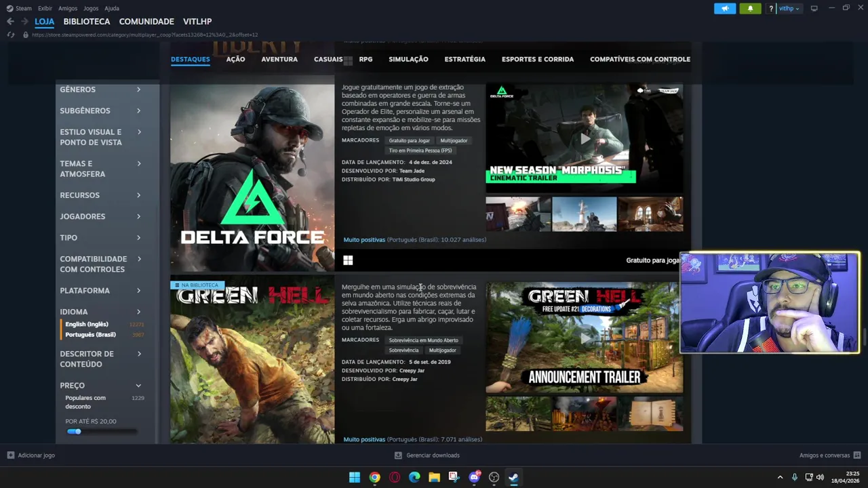The height and width of the screenshot is (488, 868).
Task: Collapse the Idioma filter section
Action: (100, 312)
